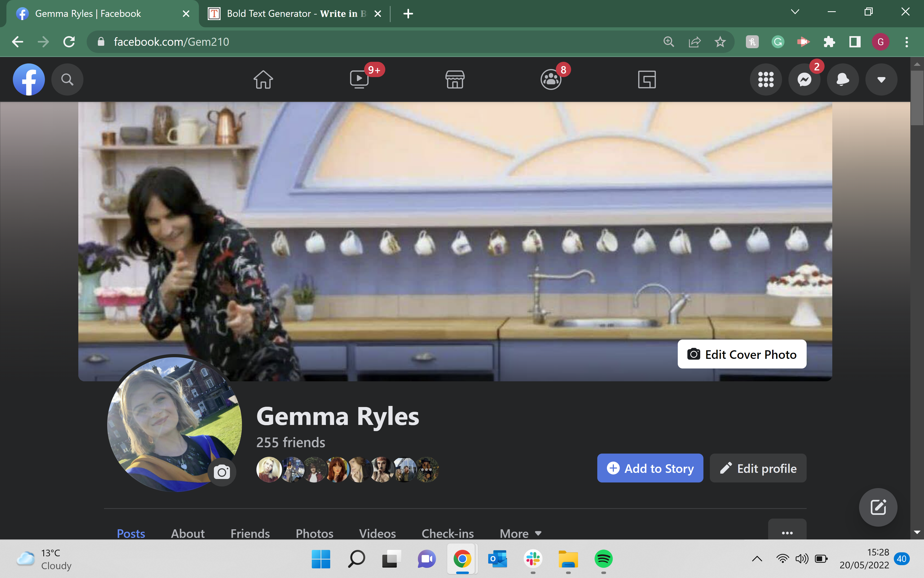Open the Chrome profile avatar G
This screenshot has width=924, height=578.
pyautogui.click(x=880, y=42)
